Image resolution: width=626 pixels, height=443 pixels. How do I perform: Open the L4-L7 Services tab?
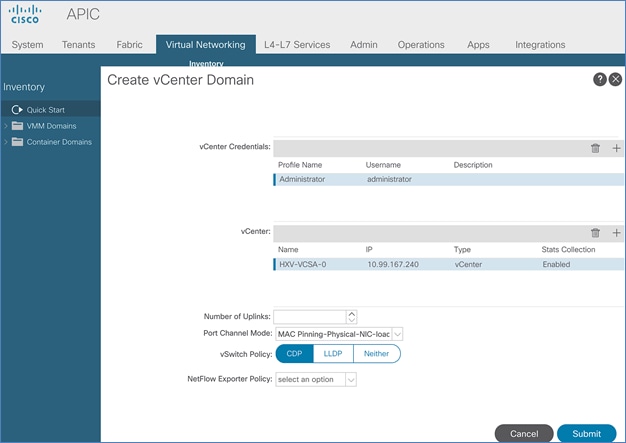click(x=297, y=45)
